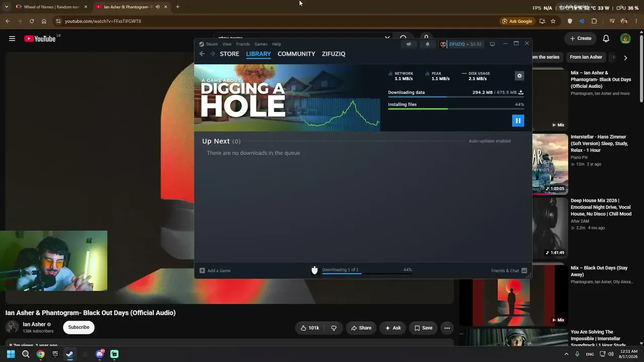This screenshot has width=644, height=362.
Task: Show hidden system tray icons
Action: [566, 354]
